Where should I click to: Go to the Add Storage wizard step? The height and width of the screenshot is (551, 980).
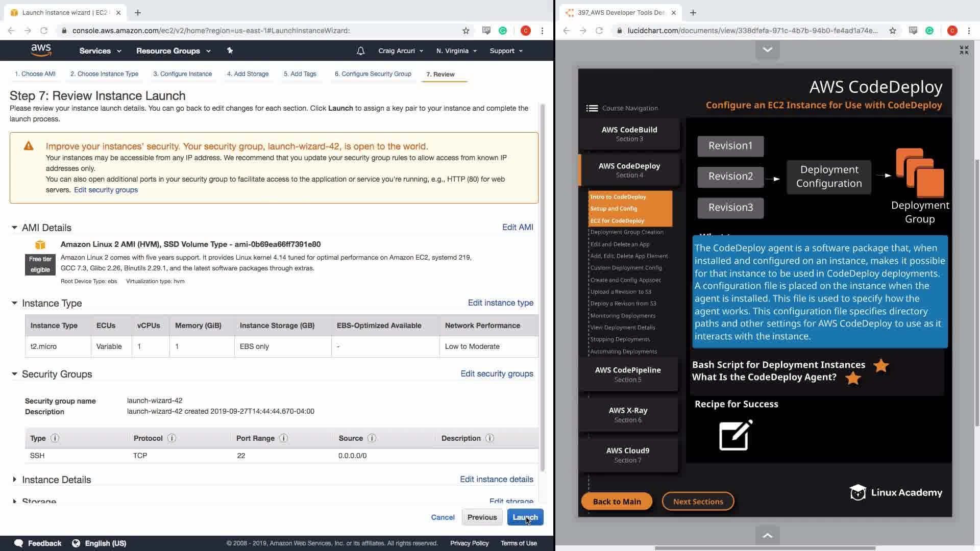[x=248, y=74]
